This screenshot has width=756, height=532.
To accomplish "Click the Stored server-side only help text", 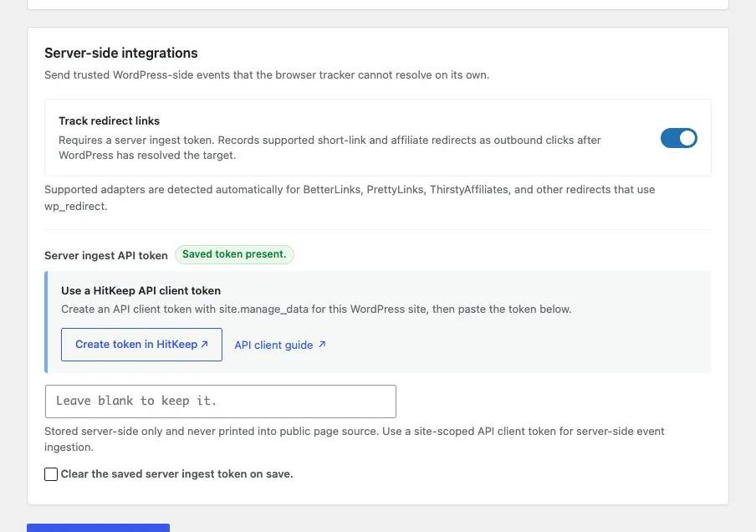I will [x=355, y=439].
